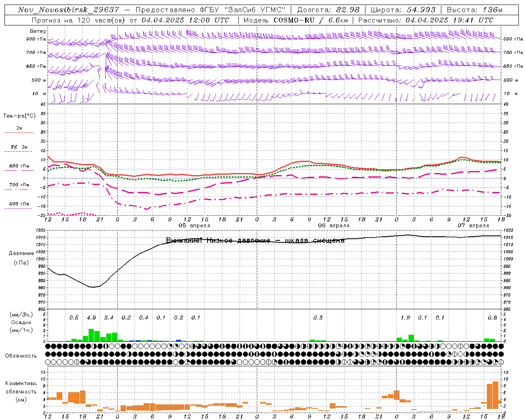Viewport: 525px width, 420px height.
Task: Click the station title Nov_Novosibirsk_29637
Action: coord(69,10)
